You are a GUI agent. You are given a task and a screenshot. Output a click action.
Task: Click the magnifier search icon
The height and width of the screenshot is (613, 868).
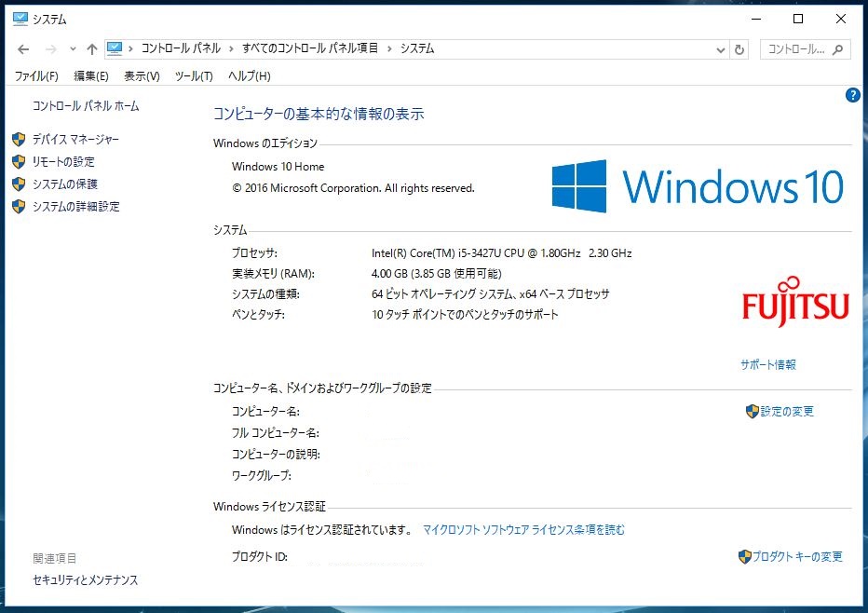coord(837,49)
